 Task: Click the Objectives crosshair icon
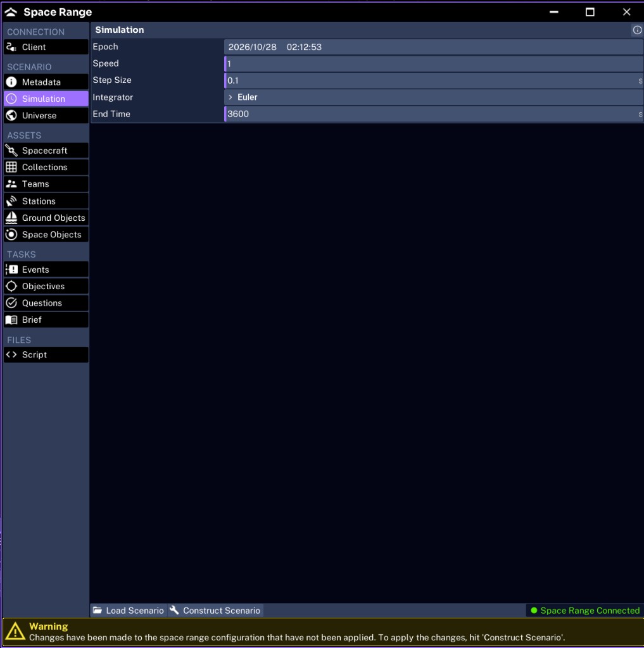tap(11, 286)
